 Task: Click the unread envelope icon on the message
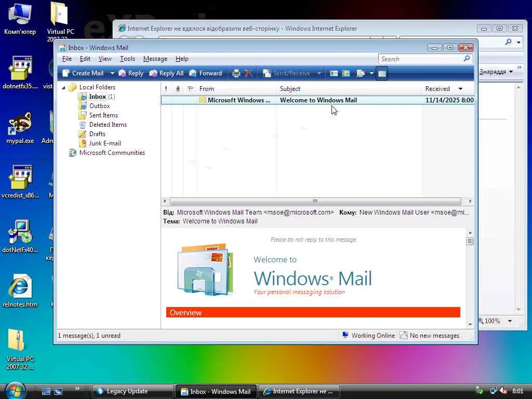(x=203, y=100)
